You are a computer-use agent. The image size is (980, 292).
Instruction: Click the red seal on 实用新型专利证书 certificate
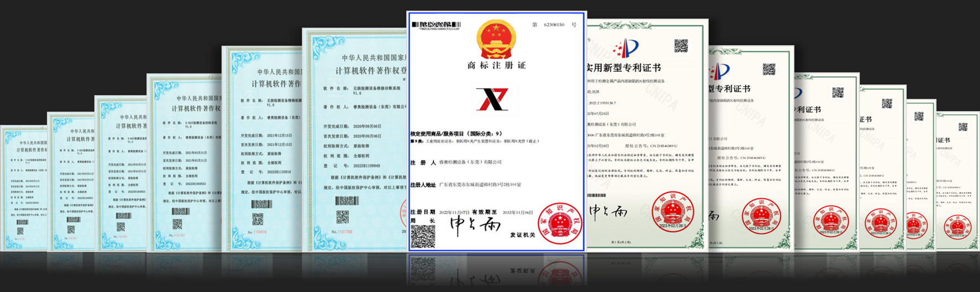pyautogui.click(x=673, y=211)
